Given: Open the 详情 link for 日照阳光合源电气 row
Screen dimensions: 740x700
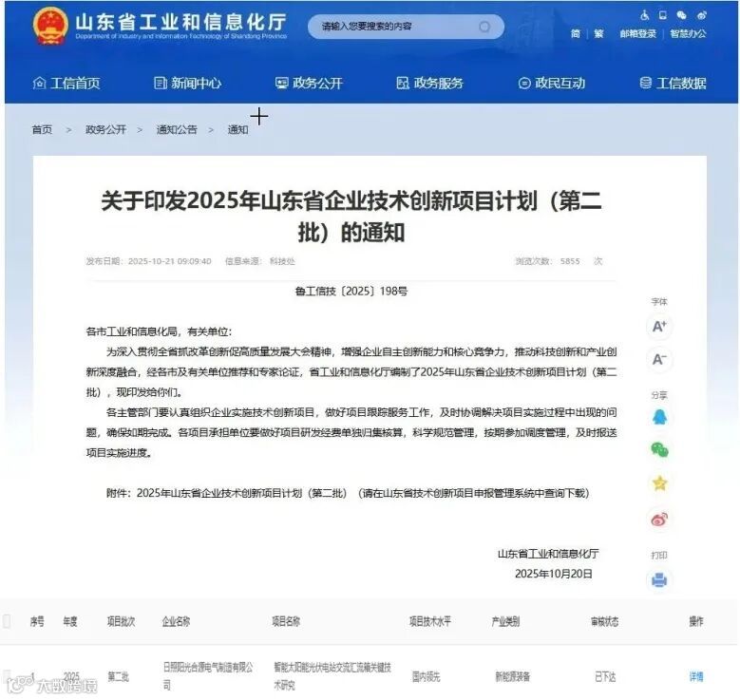Looking at the screenshot, I should tap(696, 677).
